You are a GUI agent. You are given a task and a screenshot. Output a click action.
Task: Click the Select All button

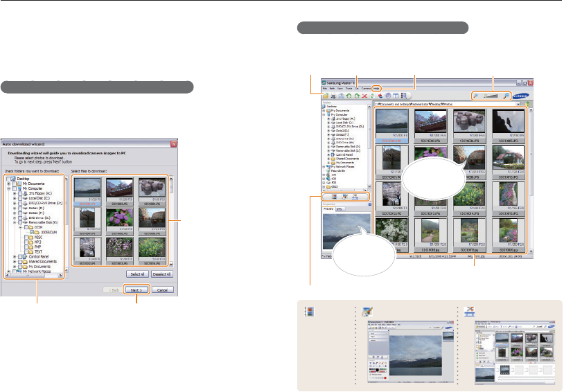click(x=137, y=274)
